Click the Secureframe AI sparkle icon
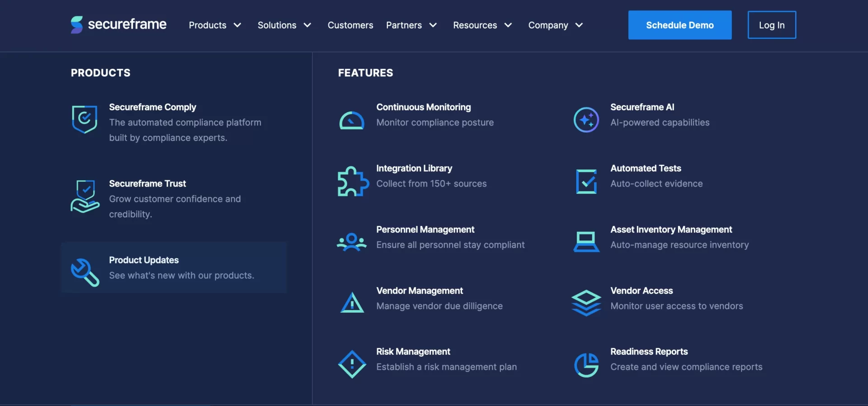Screen dimensions: 868x406 pyautogui.click(x=586, y=120)
